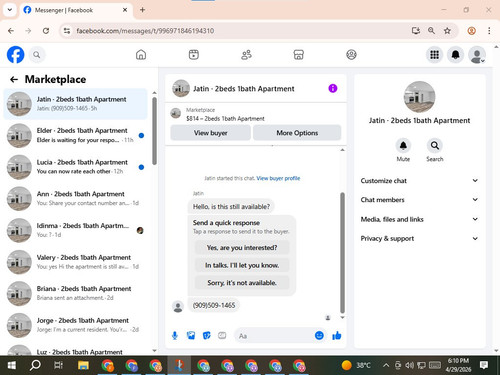Open File Explorer from taskbar
Screen dimensions: 500x375
[x=83, y=366]
